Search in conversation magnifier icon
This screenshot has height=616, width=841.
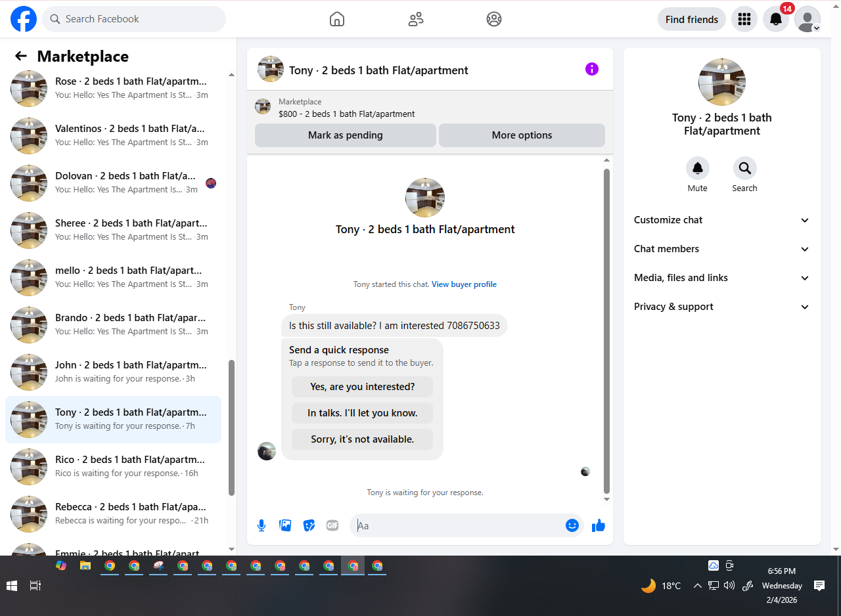click(745, 168)
